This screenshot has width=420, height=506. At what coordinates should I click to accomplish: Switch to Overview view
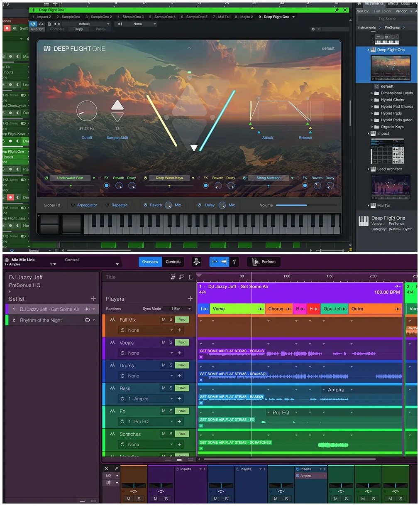150,262
